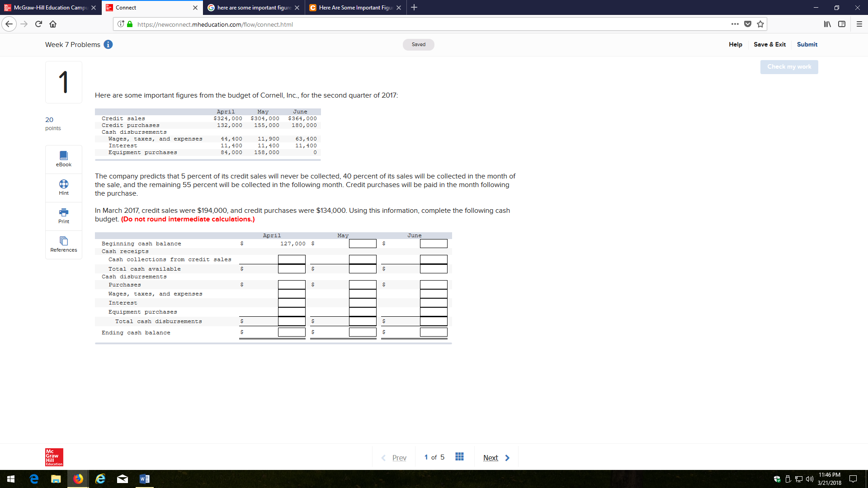The height and width of the screenshot is (488, 868).
Task: Switch to the Connect browser tab
Action: (x=145, y=7)
